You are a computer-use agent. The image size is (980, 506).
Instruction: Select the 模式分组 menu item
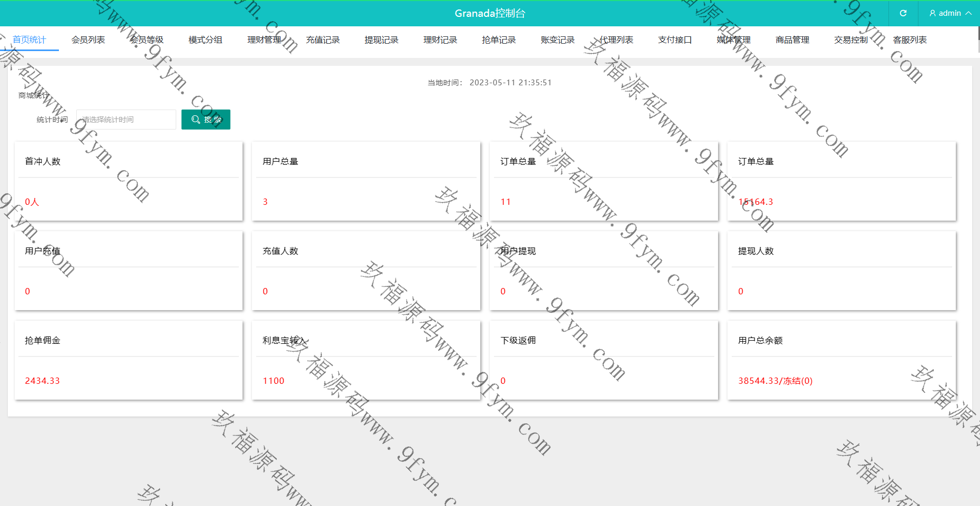coord(206,40)
